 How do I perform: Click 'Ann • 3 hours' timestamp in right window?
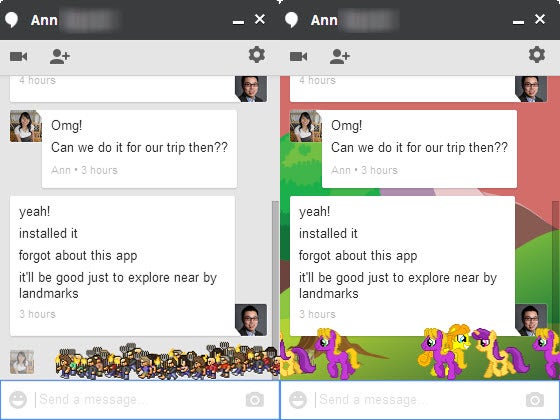click(x=364, y=170)
